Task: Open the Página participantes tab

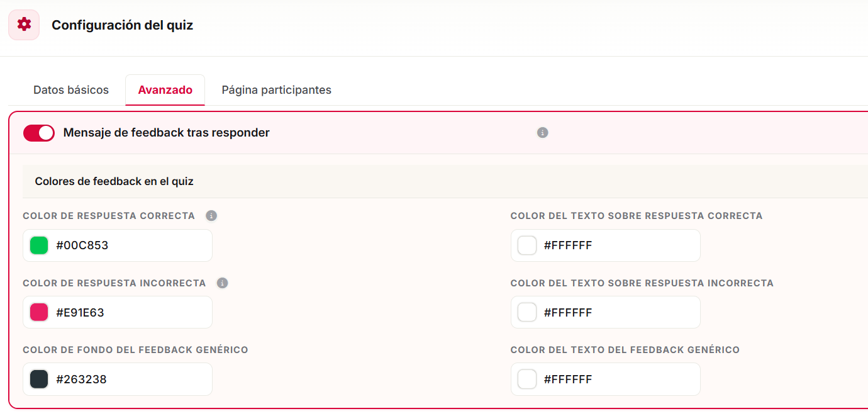Action: click(277, 90)
